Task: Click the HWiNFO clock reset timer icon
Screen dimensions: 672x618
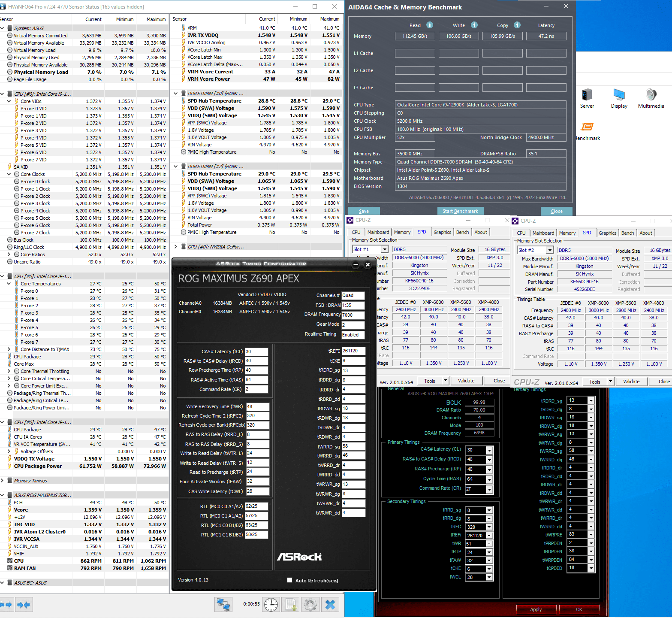Action: pos(271,605)
